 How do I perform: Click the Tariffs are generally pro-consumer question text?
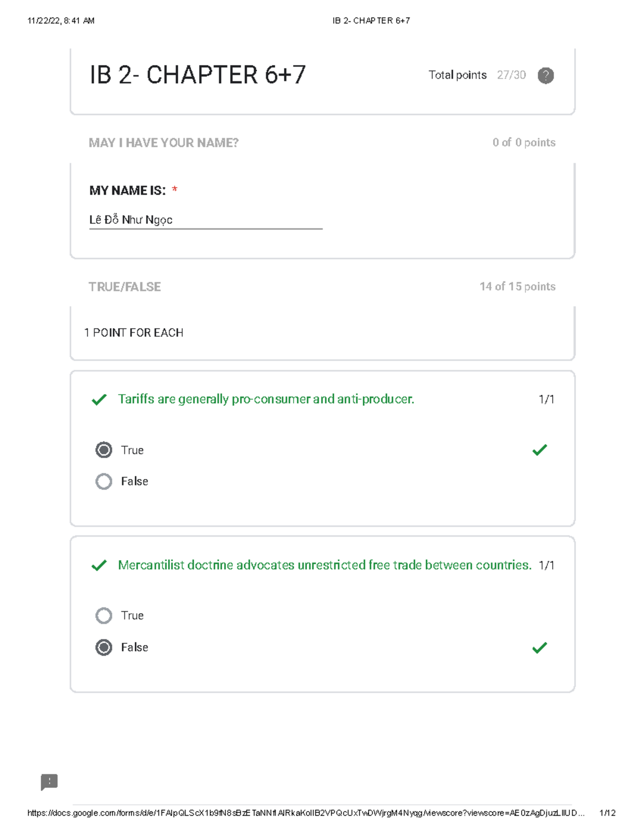click(266, 399)
